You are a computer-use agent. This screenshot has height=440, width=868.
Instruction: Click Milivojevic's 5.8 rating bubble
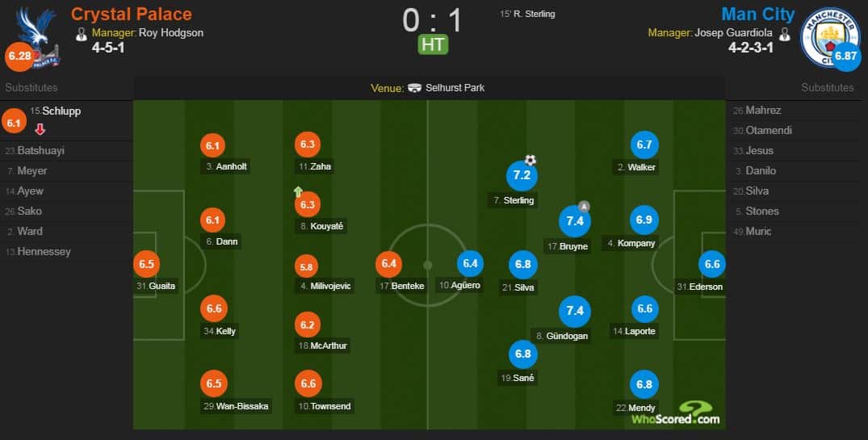point(306,266)
